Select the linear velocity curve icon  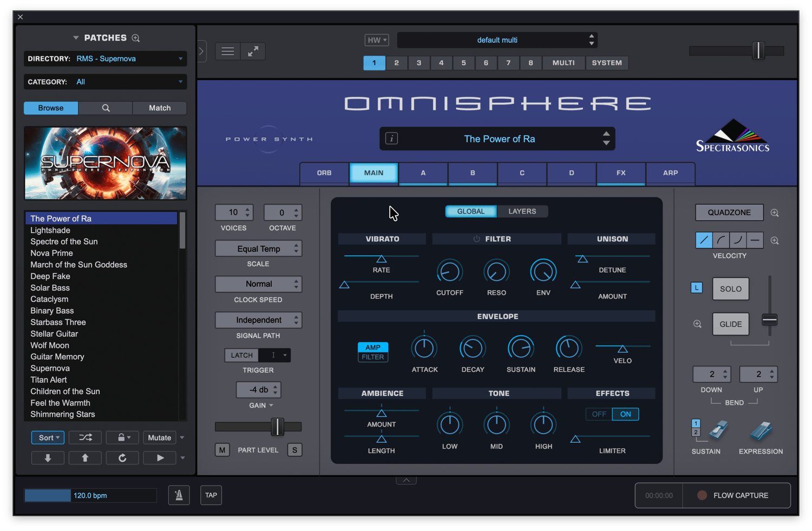click(x=704, y=240)
